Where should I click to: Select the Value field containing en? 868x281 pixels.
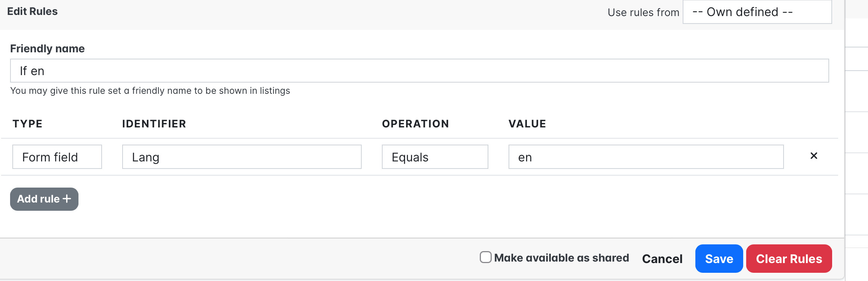click(646, 157)
